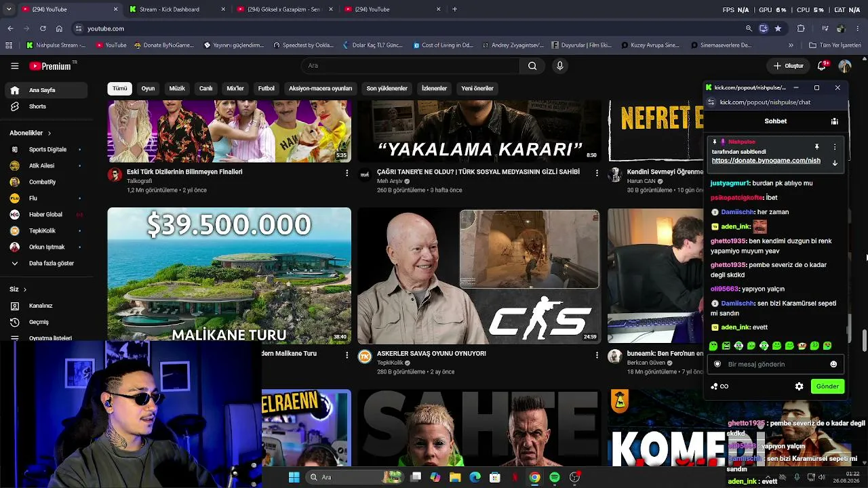Go to YouTube Premium home logo
This screenshot has width=868, height=488.
(51, 66)
